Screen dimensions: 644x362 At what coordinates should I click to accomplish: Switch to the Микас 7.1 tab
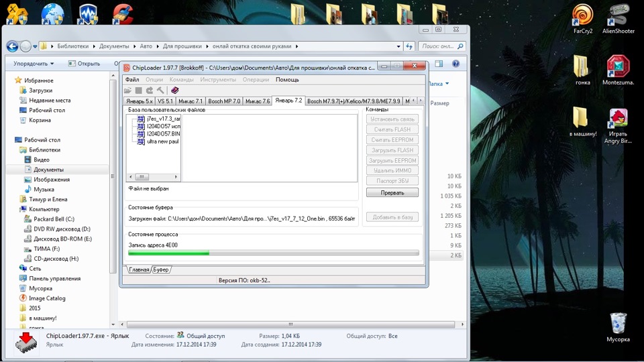[190, 101]
